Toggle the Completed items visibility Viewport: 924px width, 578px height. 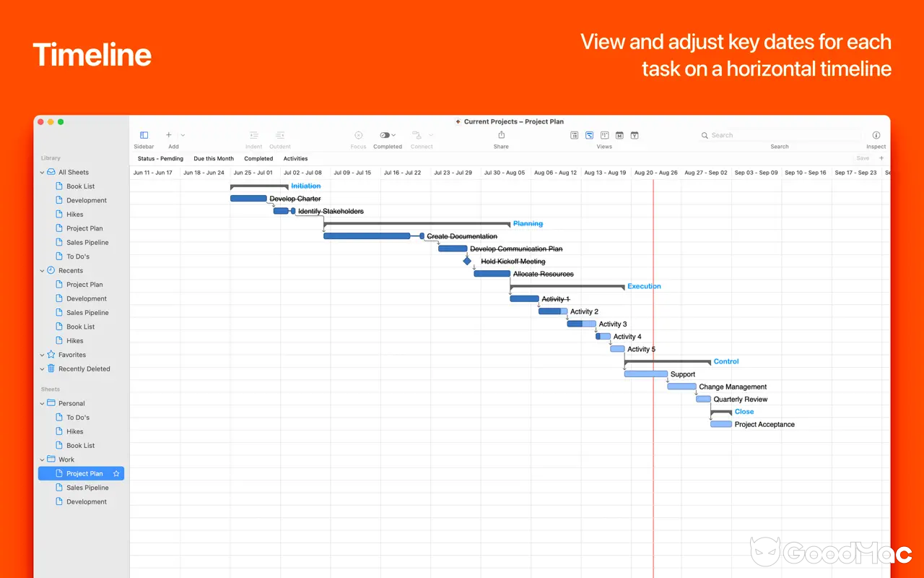tap(383, 135)
